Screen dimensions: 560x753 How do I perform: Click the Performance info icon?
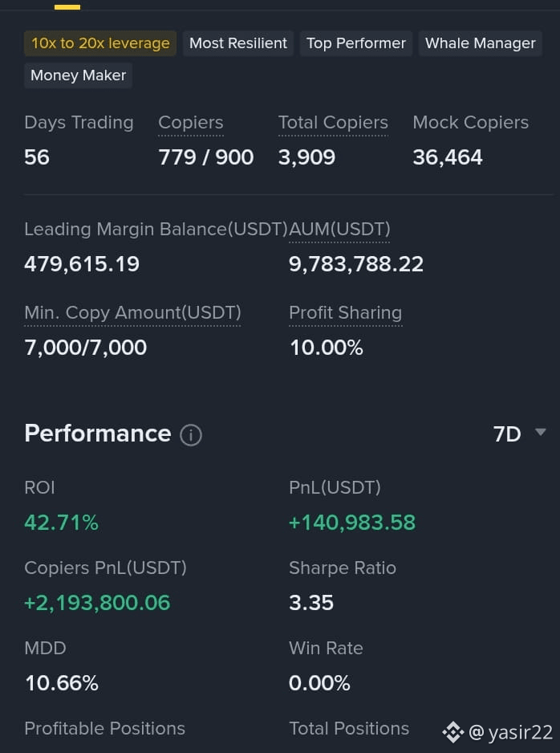pyautogui.click(x=191, y=435)
